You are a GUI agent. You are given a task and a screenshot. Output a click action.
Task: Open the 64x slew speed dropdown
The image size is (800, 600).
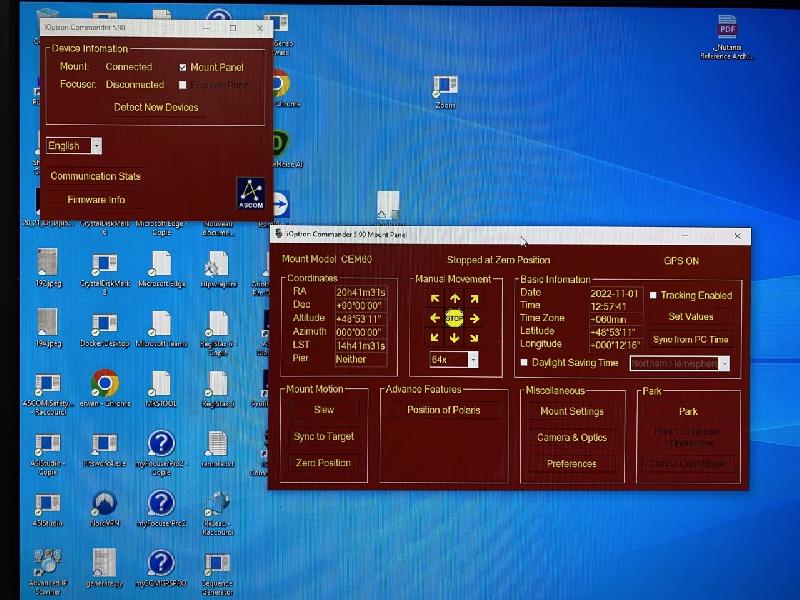[x=454, y=360]
